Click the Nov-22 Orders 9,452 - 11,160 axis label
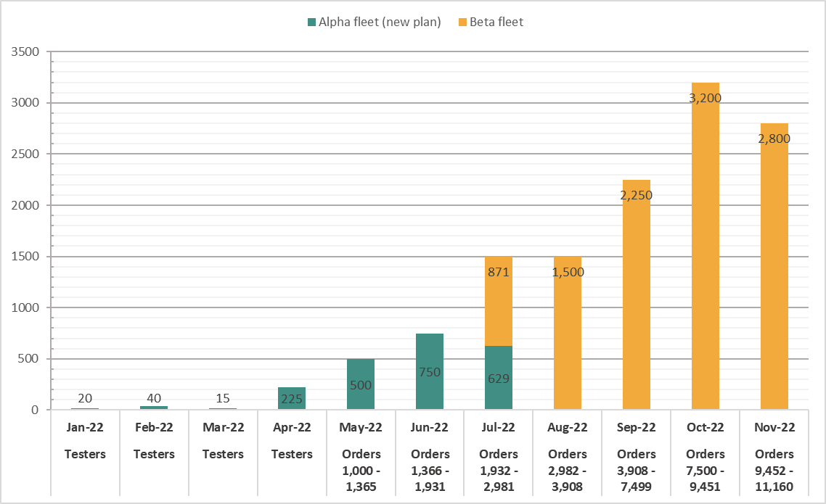826x504 pixels. coord(774,457)
